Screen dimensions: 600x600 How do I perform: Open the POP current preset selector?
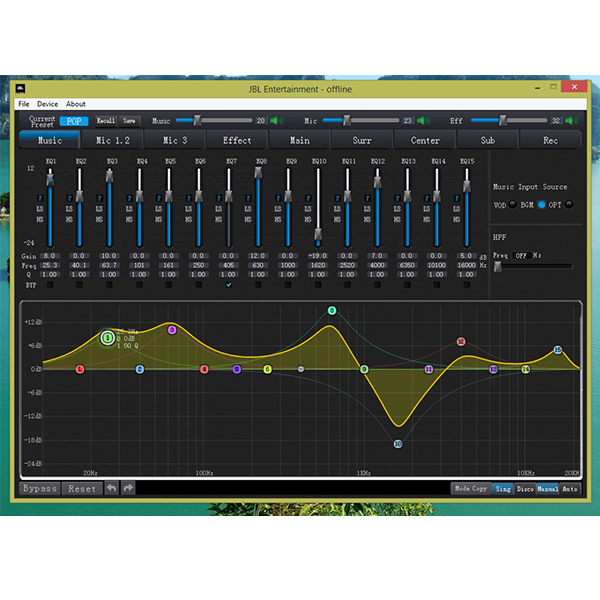coord(73,121)
